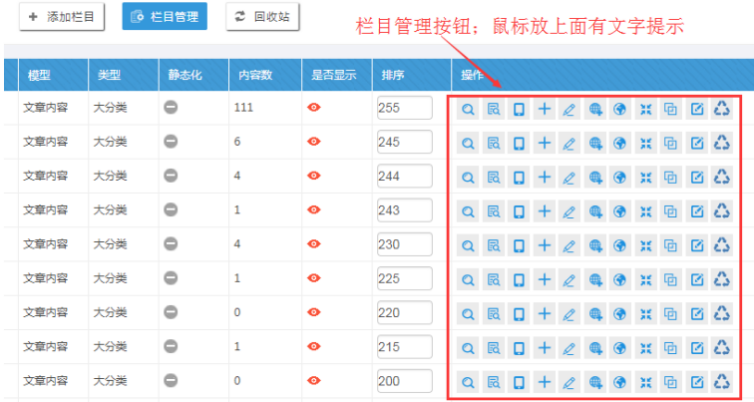The width and height of the screenshot is (754, 402).
Task: Toggle the eye visibility for the 255 row
Action: coord(313,108)
